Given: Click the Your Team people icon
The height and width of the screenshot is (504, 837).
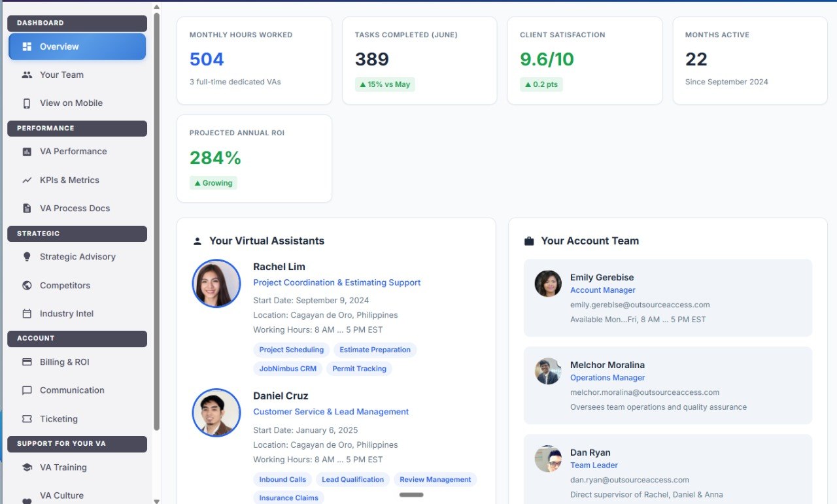Looking at the screenshot, I should 27,75.
